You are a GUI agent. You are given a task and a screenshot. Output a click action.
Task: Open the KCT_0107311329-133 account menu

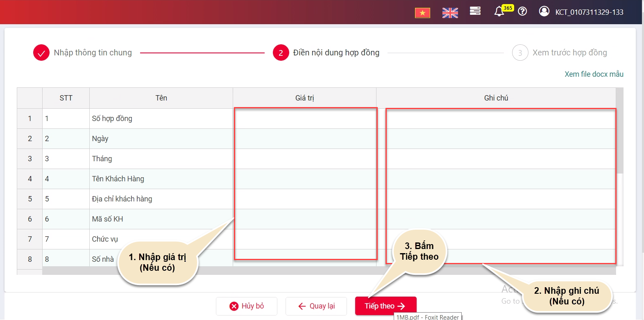[x=589, y=12]
